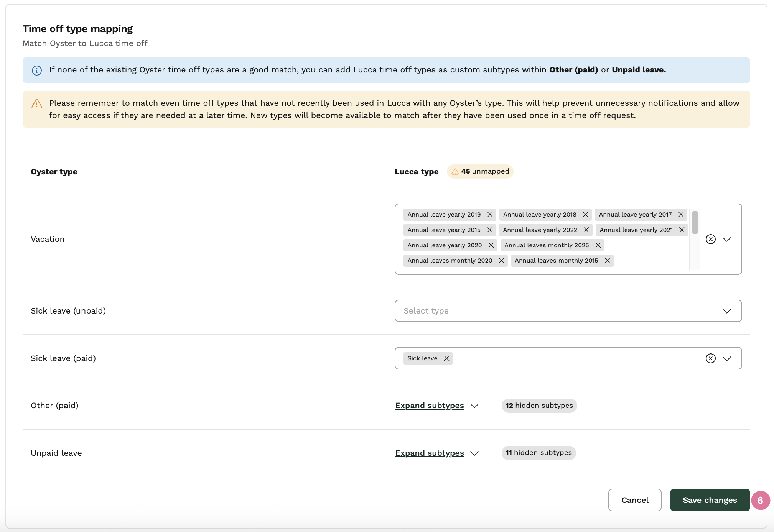Click the Cancel button
Screen dimensions: 774x532
(635, 500)
